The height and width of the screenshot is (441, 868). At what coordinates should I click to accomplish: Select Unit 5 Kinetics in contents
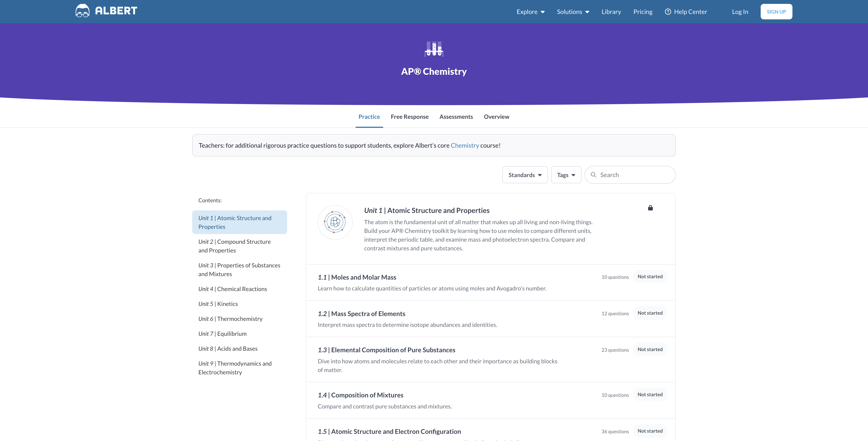(218, 304)
